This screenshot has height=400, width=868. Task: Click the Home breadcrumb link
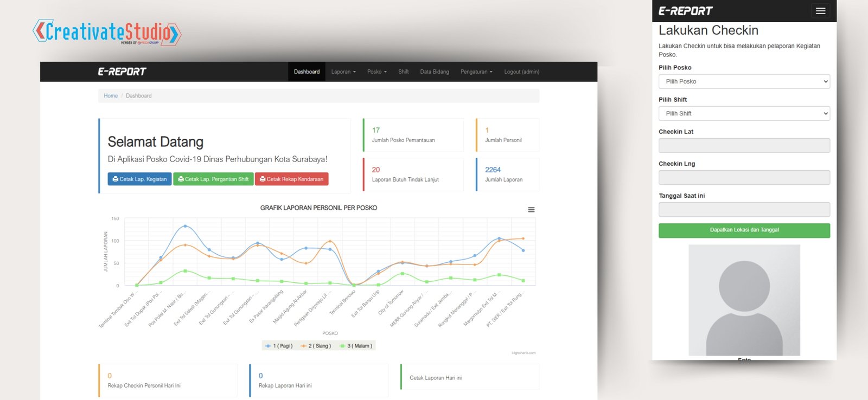(x=111, y=96)
